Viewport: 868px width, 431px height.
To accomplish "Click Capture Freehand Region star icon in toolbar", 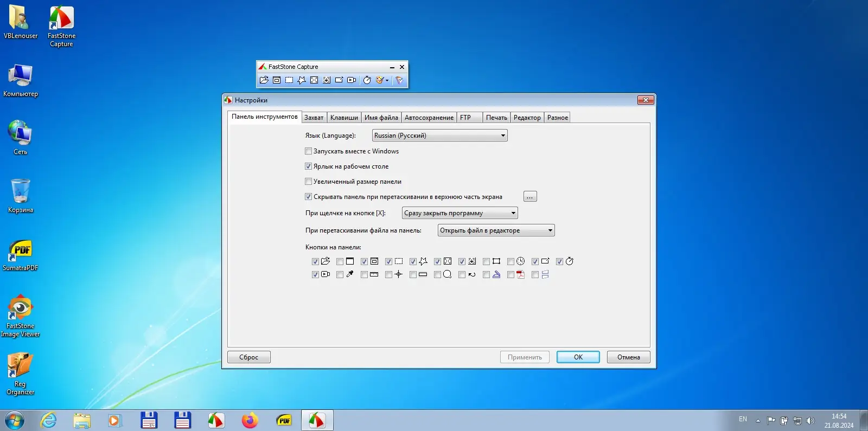I will [302, 80].
